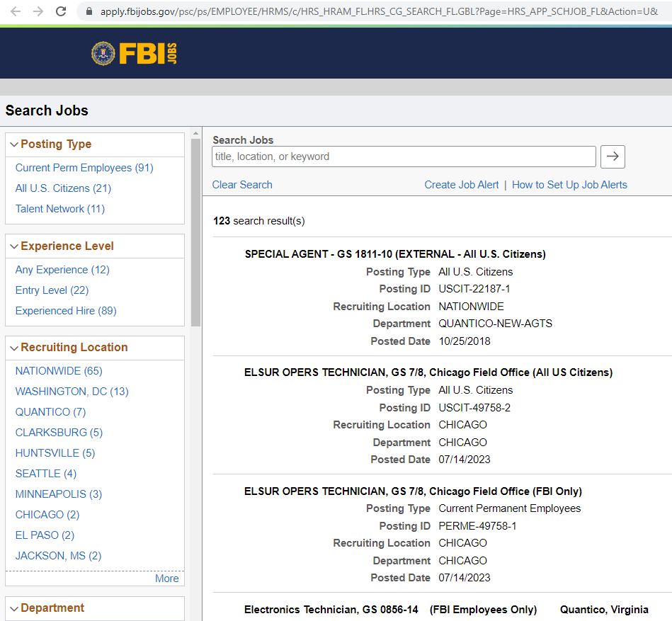Click the padlock site security icon
672x621 pixels.
click(x=89, y=11)
